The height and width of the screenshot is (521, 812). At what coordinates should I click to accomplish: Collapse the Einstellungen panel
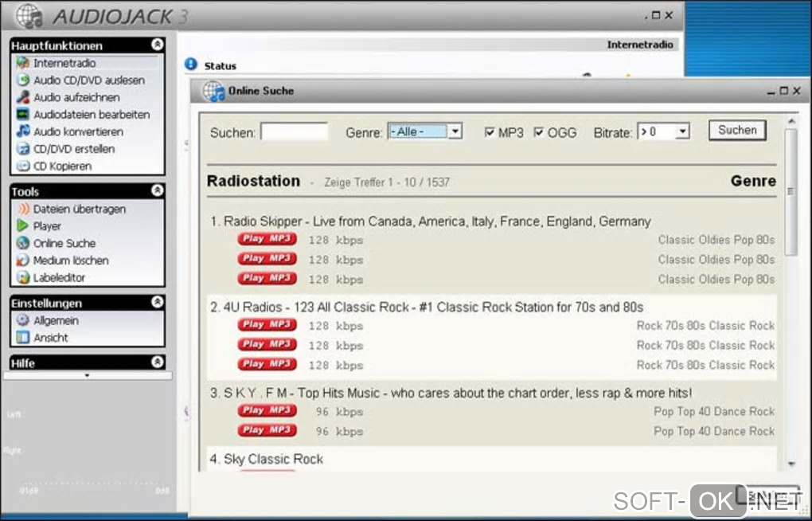[x=158, y=302]
